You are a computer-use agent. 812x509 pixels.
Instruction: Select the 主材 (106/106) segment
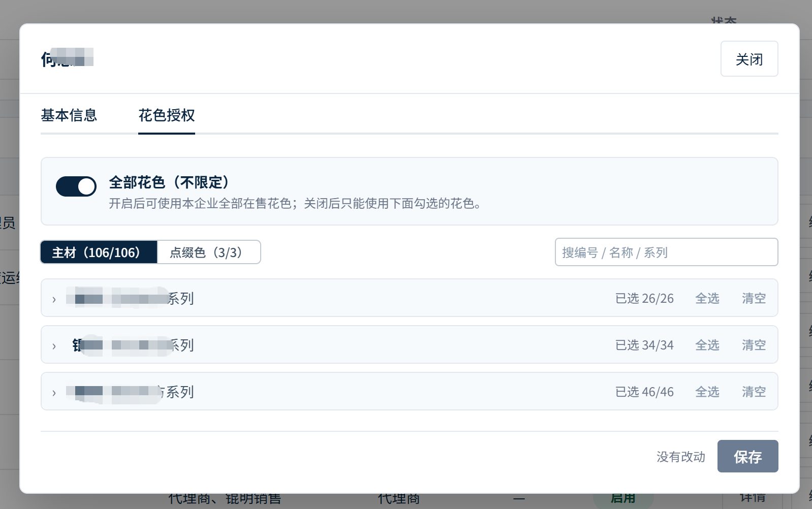click(99, 252)
